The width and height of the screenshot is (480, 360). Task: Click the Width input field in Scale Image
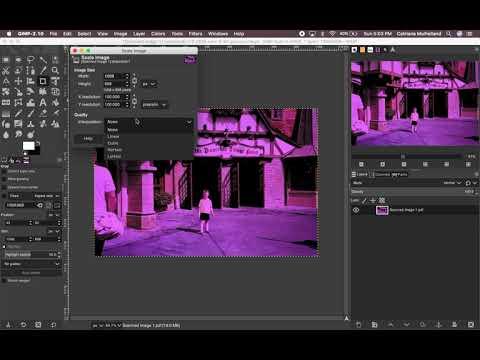pos(114,76)
